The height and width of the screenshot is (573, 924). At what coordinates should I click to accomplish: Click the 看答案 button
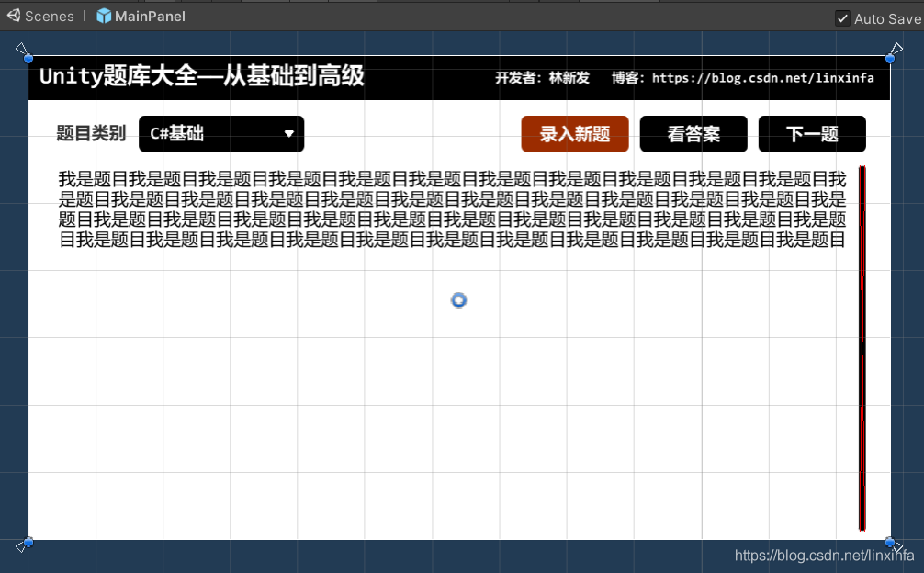pos(693,134)
